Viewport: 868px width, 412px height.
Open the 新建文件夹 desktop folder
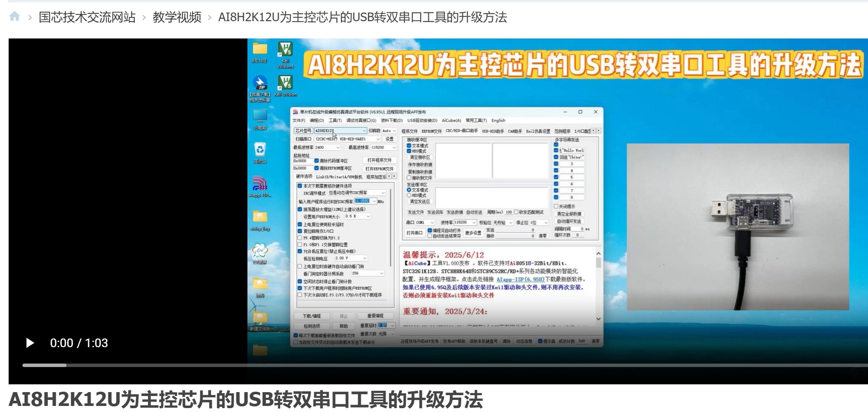(x=260, y=322)
